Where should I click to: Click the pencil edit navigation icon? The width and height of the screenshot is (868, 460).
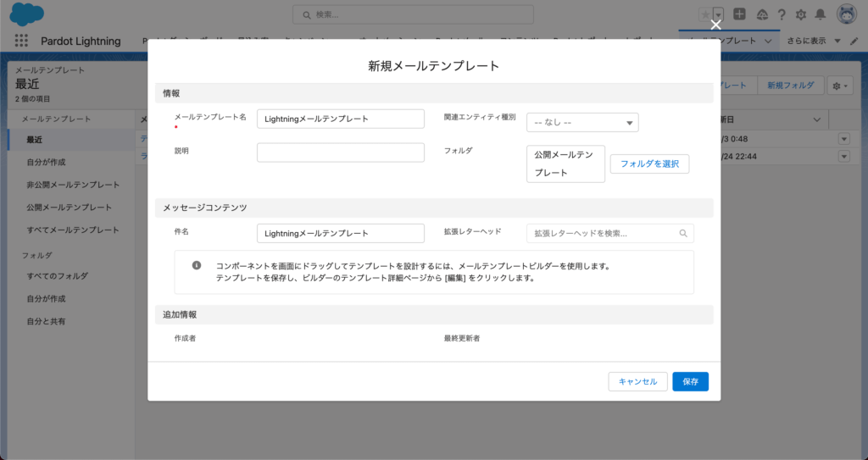click(854, 41)
